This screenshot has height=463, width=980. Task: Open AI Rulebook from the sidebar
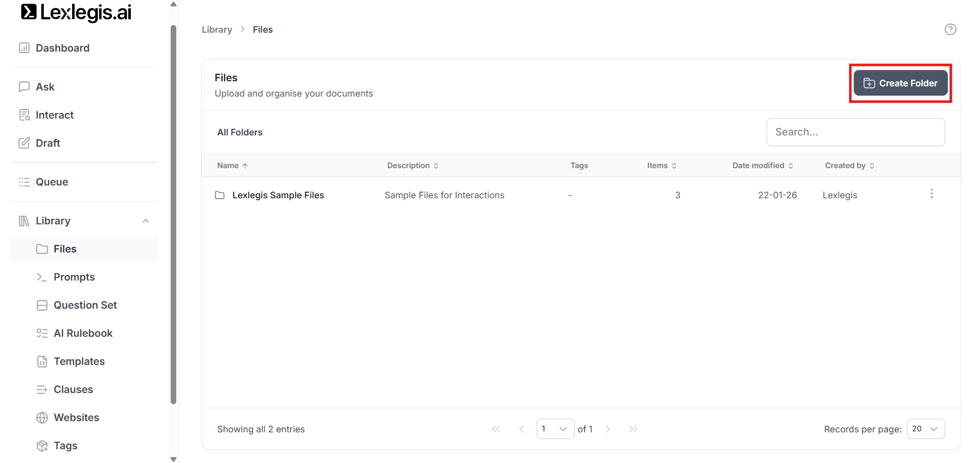(83, 333)
